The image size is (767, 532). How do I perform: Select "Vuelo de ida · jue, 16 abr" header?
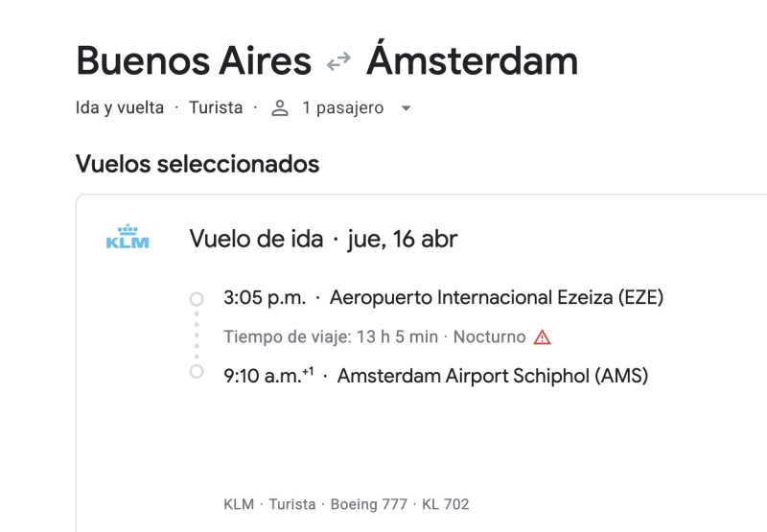[323, 239]
